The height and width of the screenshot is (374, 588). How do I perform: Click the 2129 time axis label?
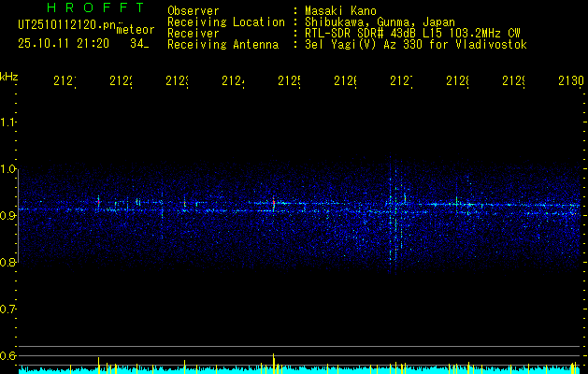(513, 81)
